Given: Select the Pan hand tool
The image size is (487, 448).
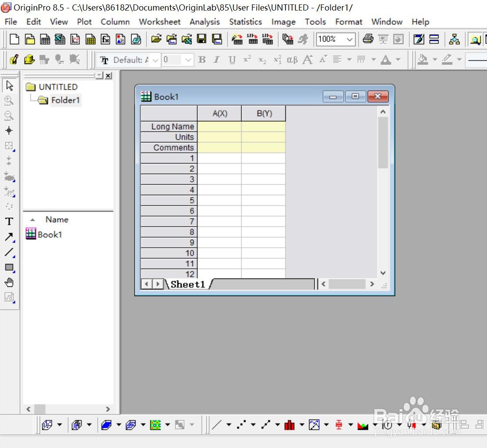Looking at the screenshot, I should point(9,282).
